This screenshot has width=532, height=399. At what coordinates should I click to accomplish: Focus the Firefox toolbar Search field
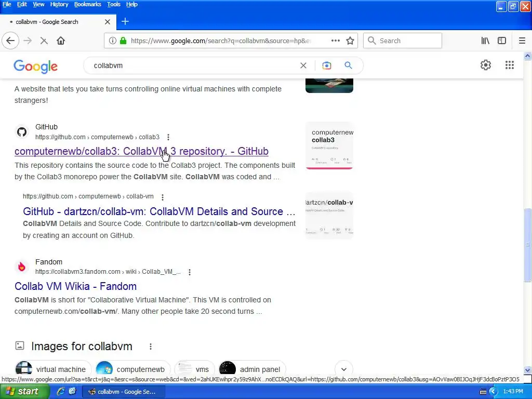pos(403,41)
